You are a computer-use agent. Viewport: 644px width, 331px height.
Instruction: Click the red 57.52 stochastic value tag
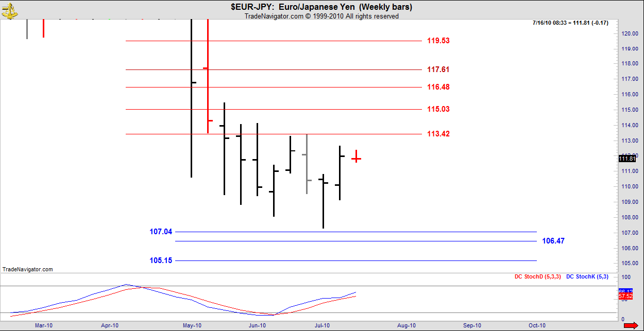coord(625,297)
